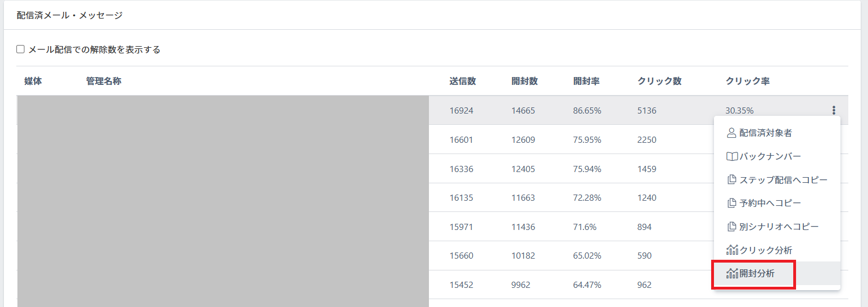The width and height of the screenshot is (868, 307).
Task: Click the 送信数 column header
Action: [x=463, y=81]
